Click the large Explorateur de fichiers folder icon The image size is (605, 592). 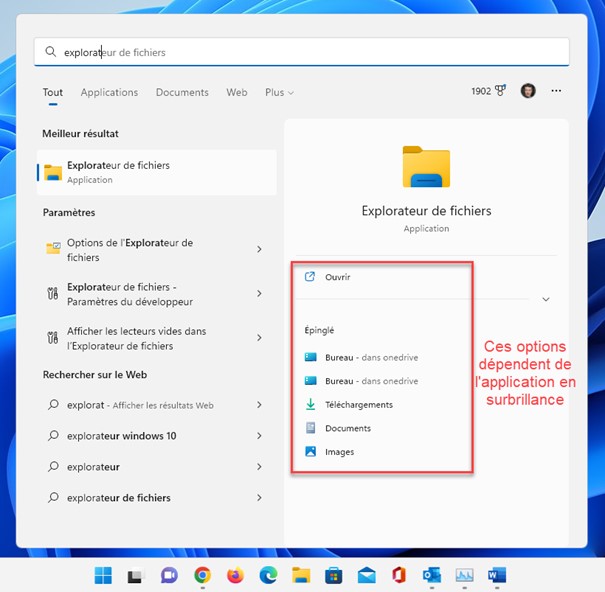[426, 167]
